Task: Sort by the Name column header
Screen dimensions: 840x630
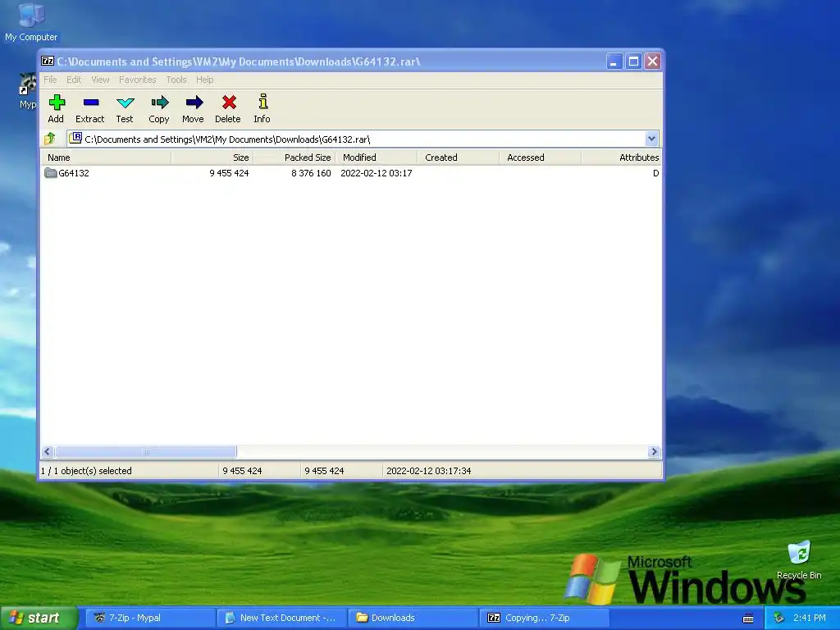Action: pyautogui.click(x=106, y=157)
